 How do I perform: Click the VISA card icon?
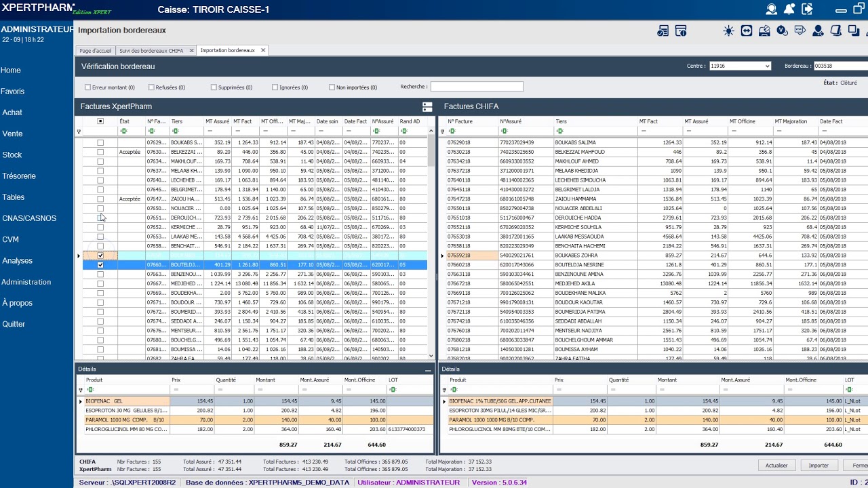[x=800, y=30]
